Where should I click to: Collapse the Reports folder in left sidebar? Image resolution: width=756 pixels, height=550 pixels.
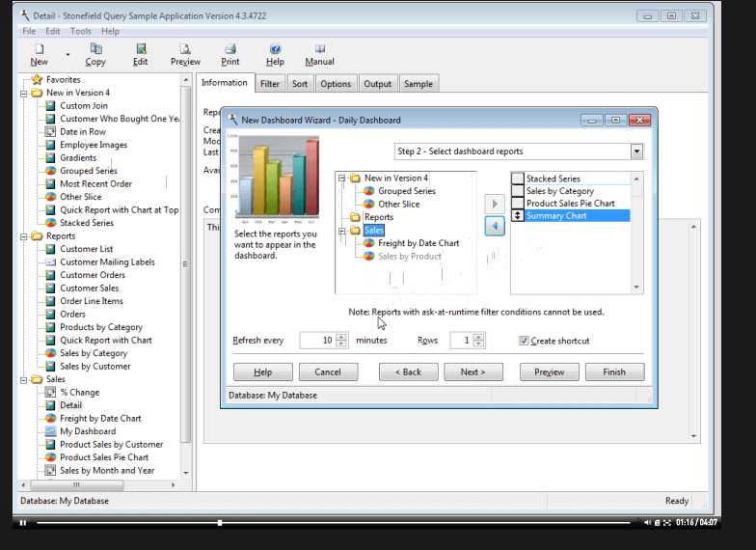[x=24, y=235]
